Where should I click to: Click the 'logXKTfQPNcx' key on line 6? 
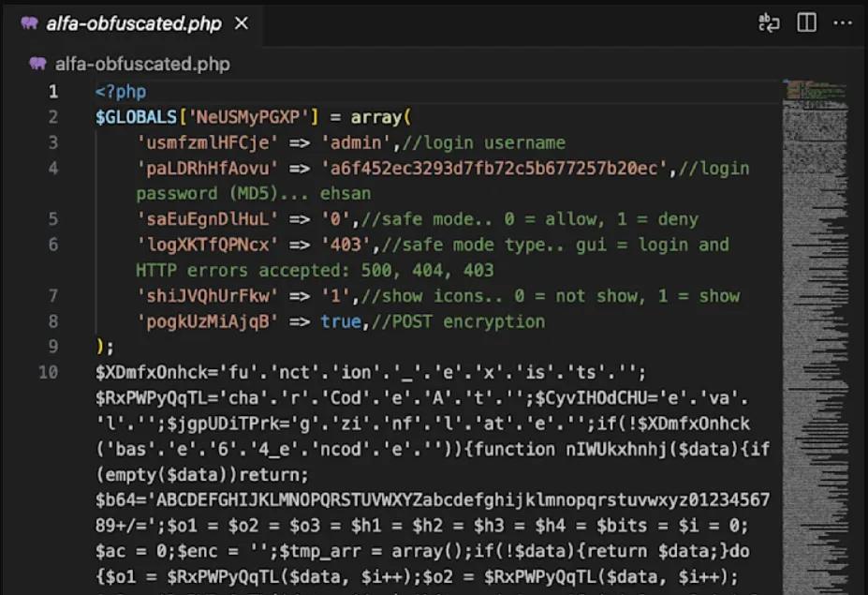[x=208, y=245]
